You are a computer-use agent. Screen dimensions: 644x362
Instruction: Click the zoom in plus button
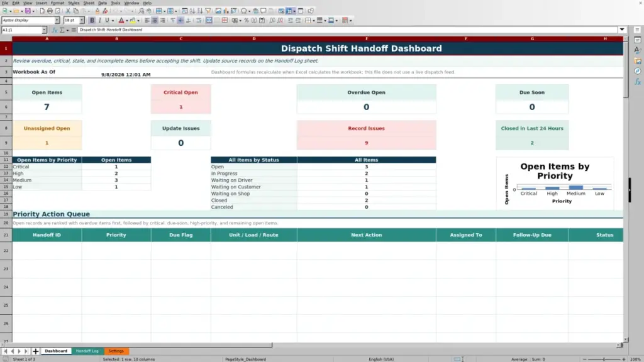623,359
